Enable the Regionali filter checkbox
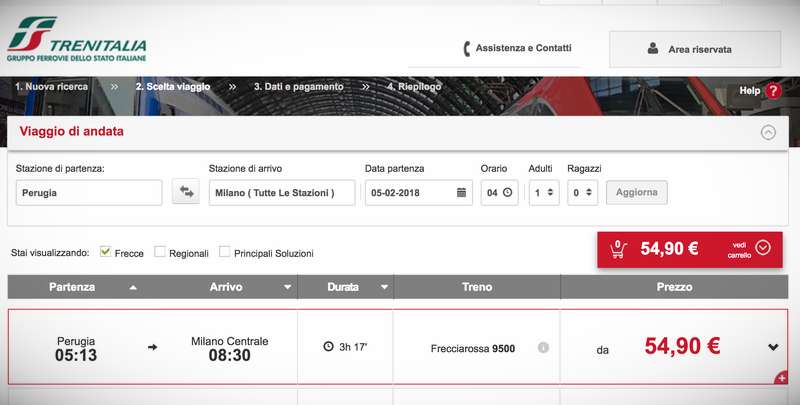 [160, 253]
